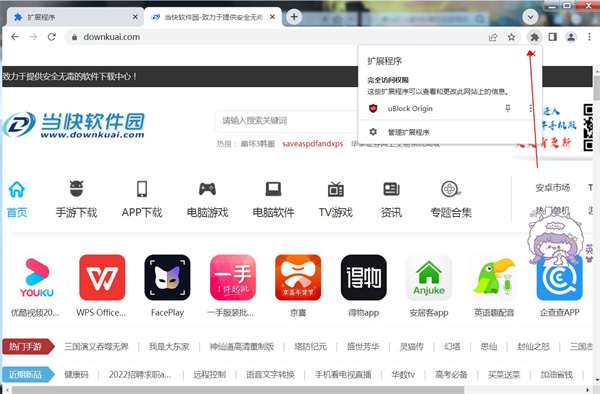
Task: Click the 近期新品 tag
Action: pos(28,374)
